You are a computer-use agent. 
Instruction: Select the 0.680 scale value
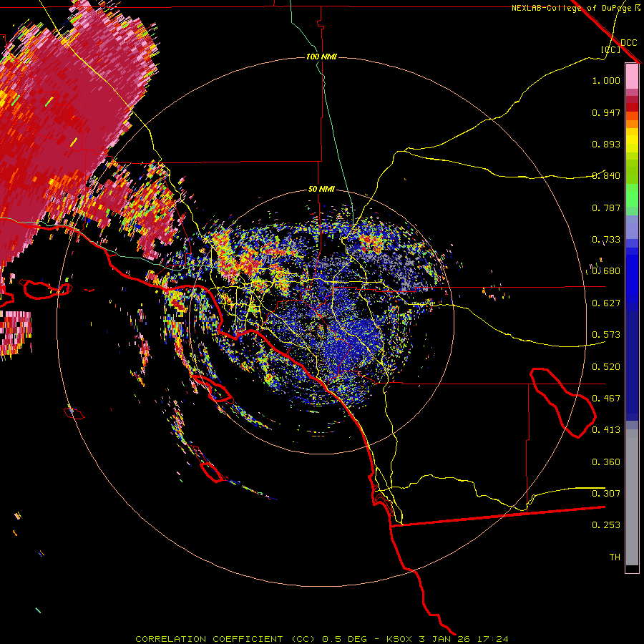coord(606,271)
